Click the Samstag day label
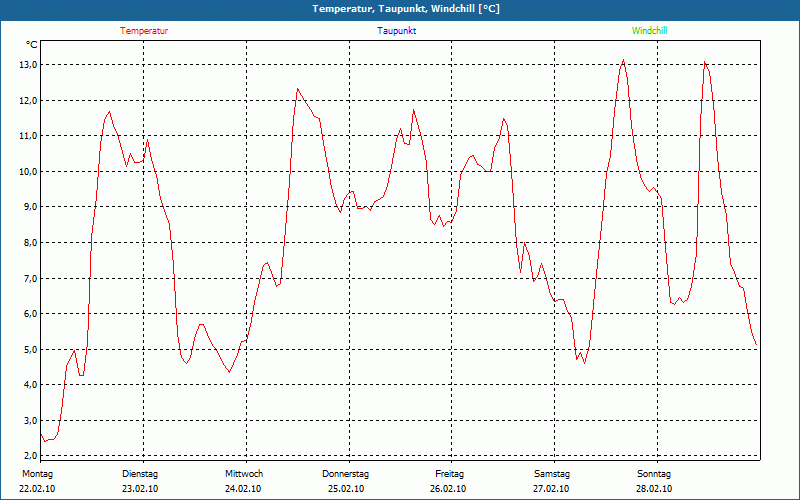This screenshot has width=800, height=500. (552, 474)
